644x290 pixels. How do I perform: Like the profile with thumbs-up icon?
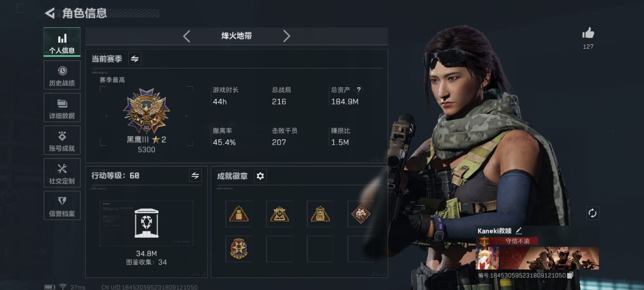(x=588, y=33)
